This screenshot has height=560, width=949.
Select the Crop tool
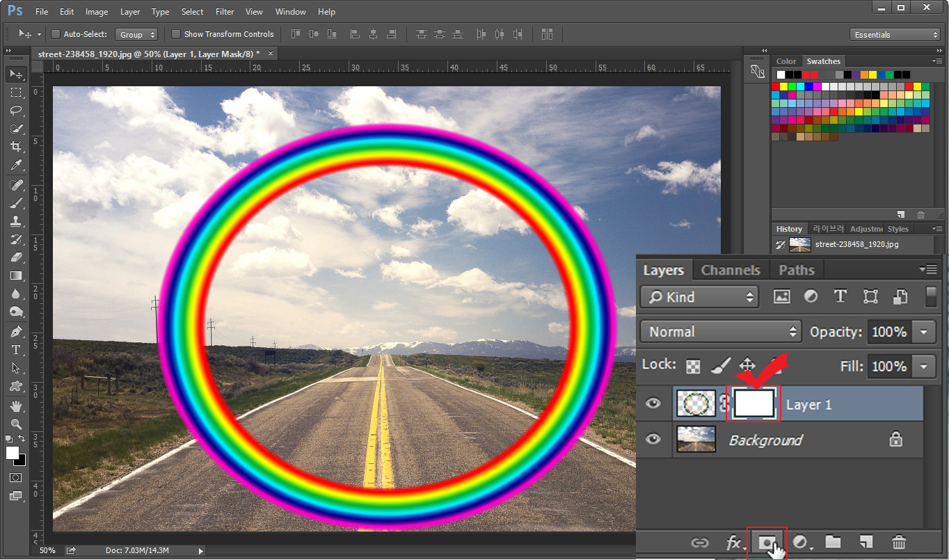[x=16, y=146]
